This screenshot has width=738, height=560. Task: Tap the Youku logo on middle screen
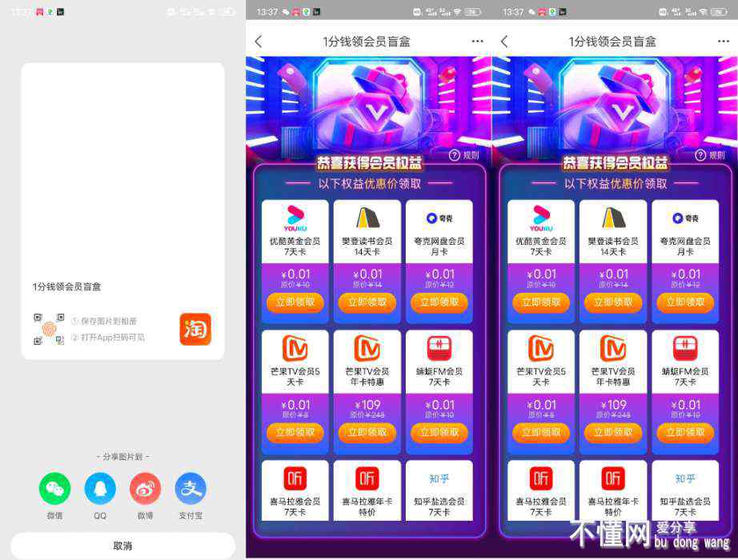point(295,218)
